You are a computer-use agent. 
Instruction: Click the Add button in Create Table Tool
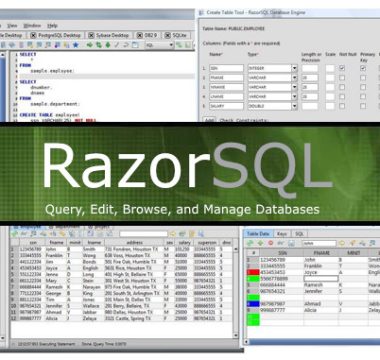click(209, 120)
